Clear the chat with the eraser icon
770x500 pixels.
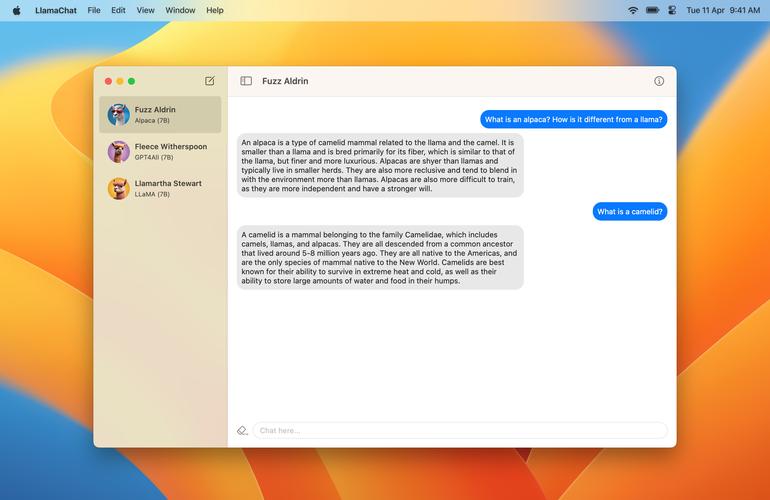coord(242,431)
